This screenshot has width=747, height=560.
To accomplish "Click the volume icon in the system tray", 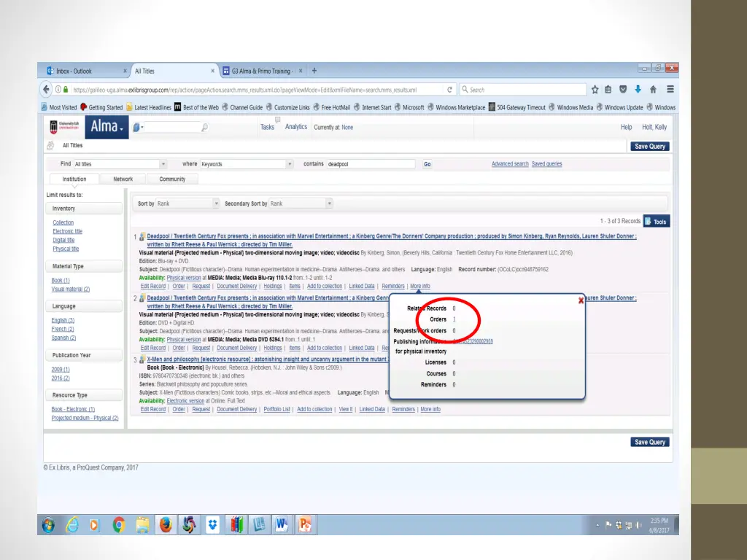I will pyautogui.click(x=639, y=525).
